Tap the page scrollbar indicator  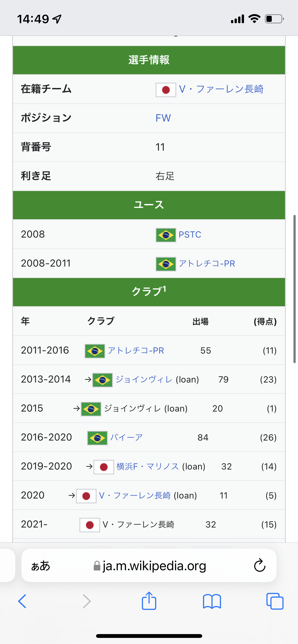tap(294, 289)
